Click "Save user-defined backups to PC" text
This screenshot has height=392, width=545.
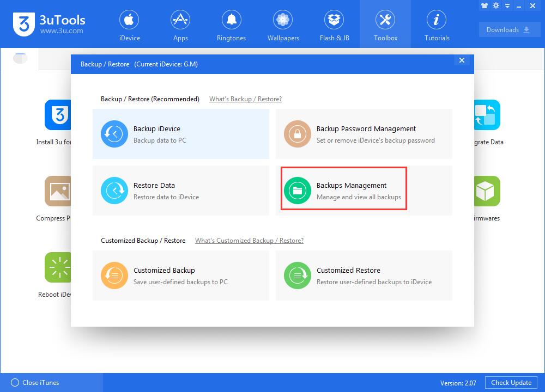pyautogui.click(x=180, y=282)
